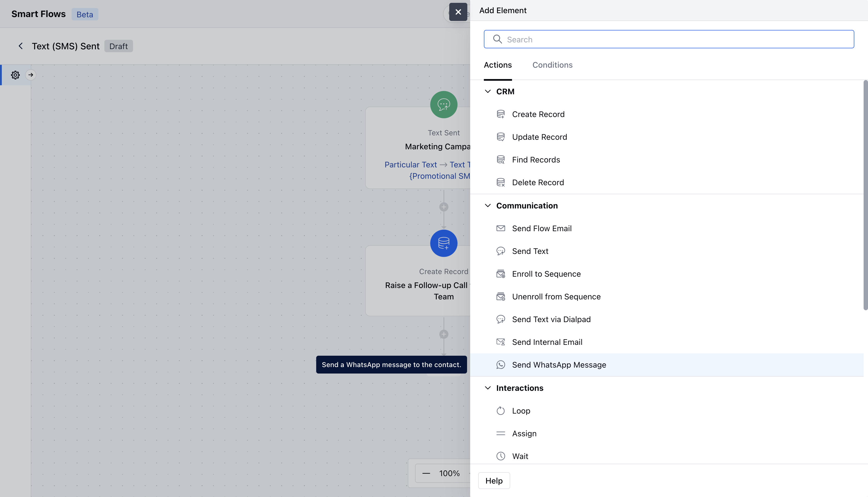Image resolution: width=868 pixels, height=497 pixels.
Task: Choose the Send Flow Email envelope icon
Action: coord(500,228)
